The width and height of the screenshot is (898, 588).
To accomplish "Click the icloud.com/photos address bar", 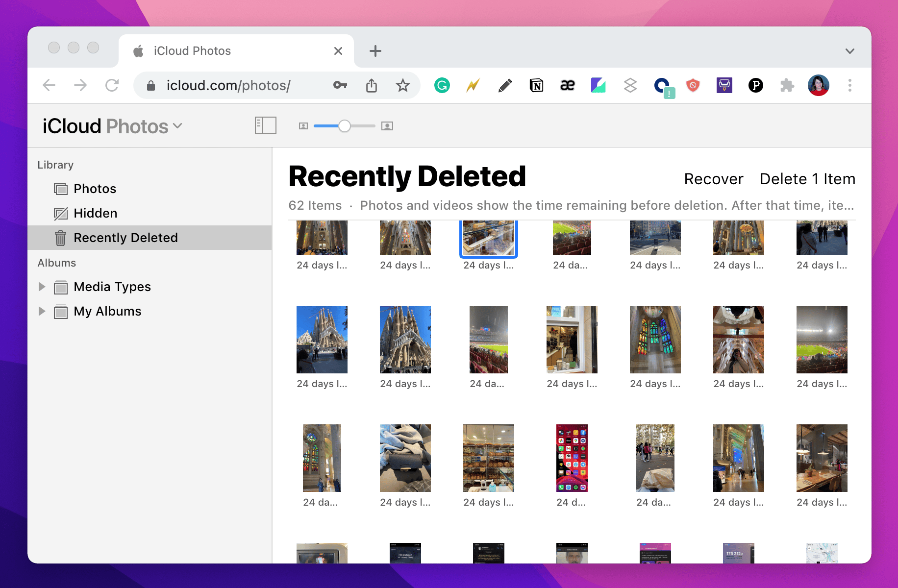I will point(228,85).
